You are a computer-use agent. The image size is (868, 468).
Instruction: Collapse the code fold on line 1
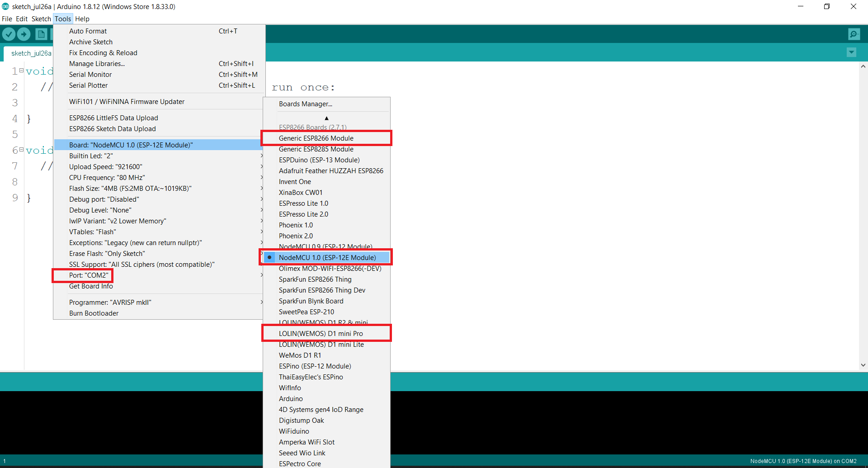[x=21, y=70]
